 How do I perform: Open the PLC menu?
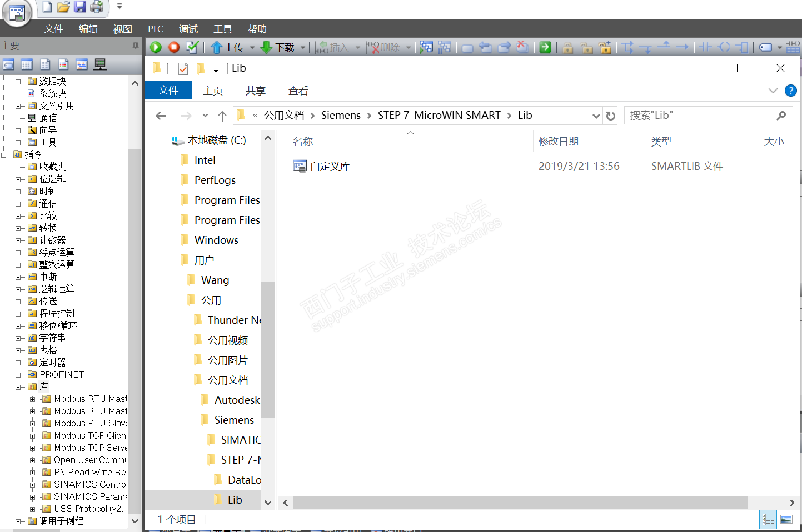click(x=156, y=29)
